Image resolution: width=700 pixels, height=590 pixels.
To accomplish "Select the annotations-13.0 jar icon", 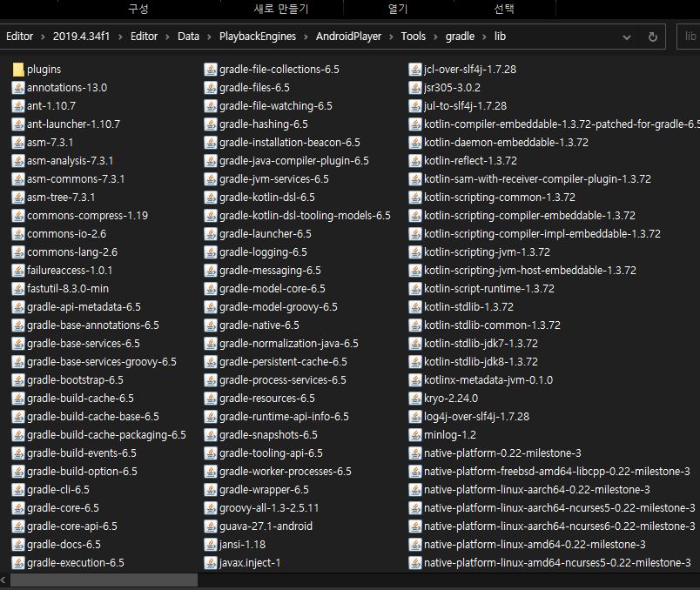I will click(18, 88).
